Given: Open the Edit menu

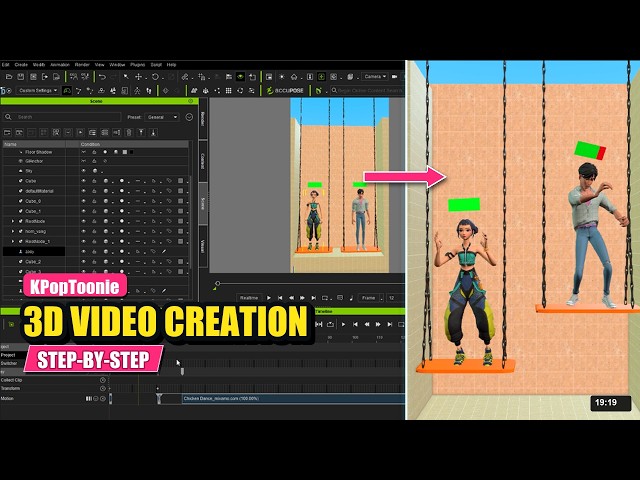Looking at the screenshot, I should pos(5,64).
